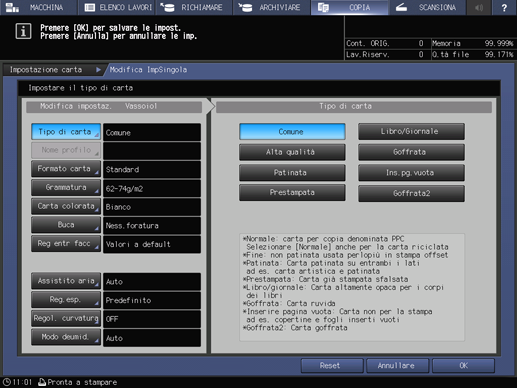Open the RICHIAMARE tab
This screenshot has width=517, height=388.
[x=194, y=7]
